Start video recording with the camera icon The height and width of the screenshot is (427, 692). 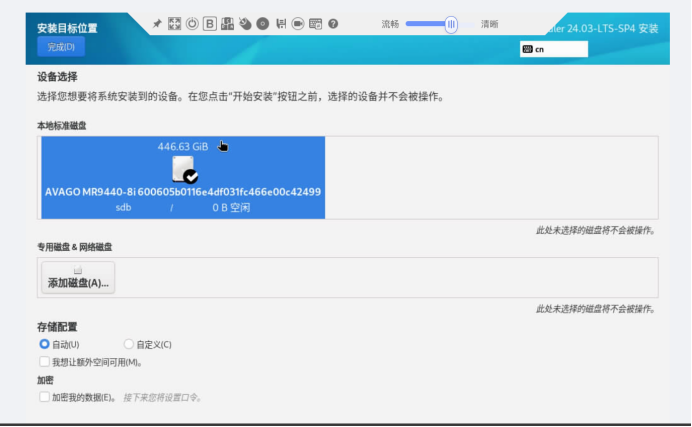[298, 24]
